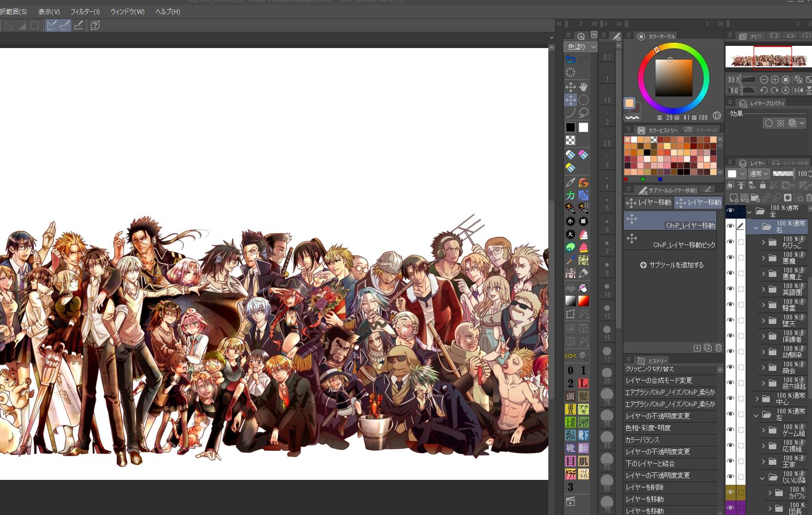Viewport: 812px width, 515px height.
Task: Open the ウィンドウ(W) menu
Action: point(127,11)
